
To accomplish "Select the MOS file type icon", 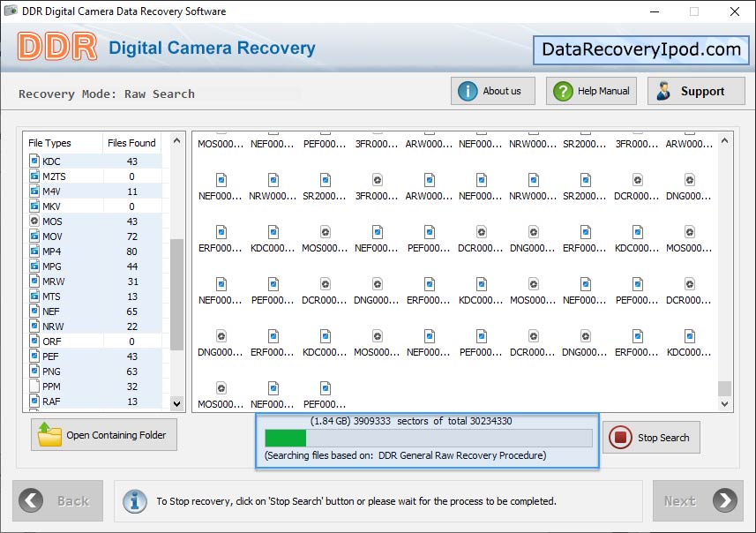I will (34, 221).
